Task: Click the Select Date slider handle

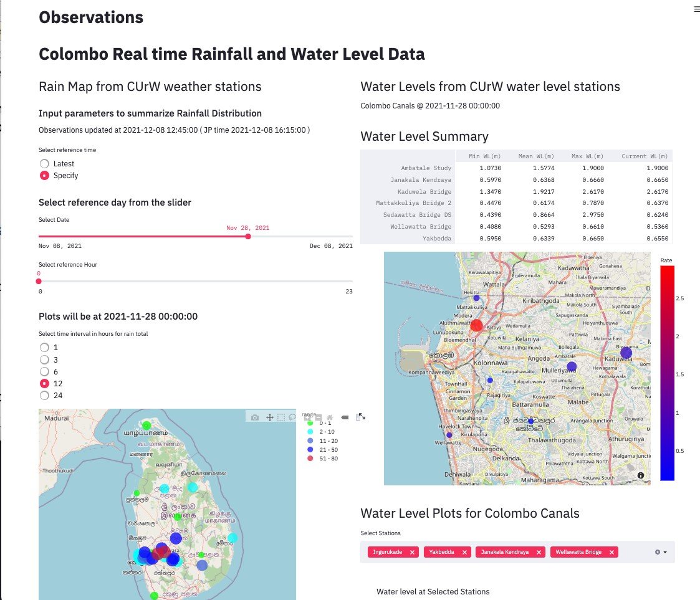Action: click(248, 236)
